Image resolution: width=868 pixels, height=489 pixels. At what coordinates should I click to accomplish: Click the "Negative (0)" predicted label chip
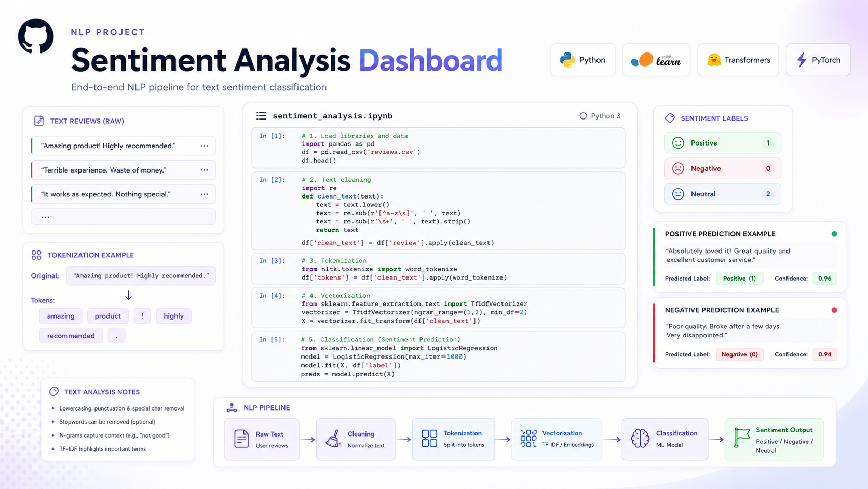click(x=740, y=354)
